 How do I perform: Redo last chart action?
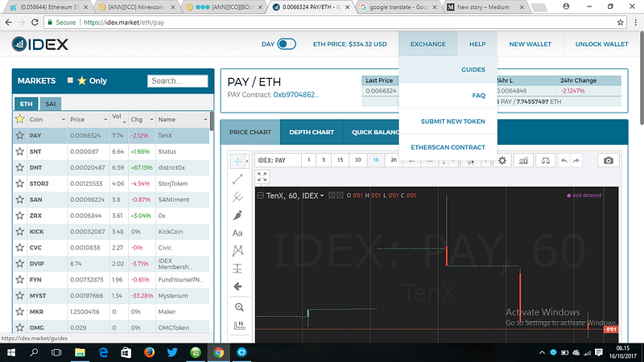[576, 160]
